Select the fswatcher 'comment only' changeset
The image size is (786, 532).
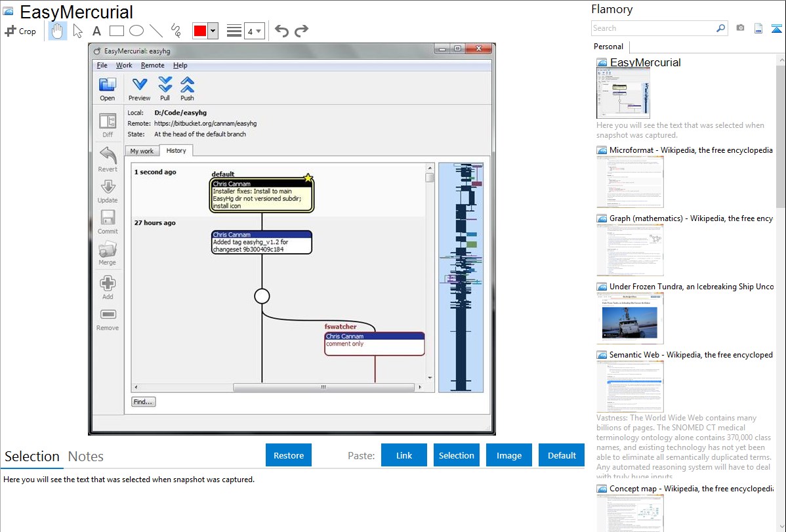[x=375, y=344]
